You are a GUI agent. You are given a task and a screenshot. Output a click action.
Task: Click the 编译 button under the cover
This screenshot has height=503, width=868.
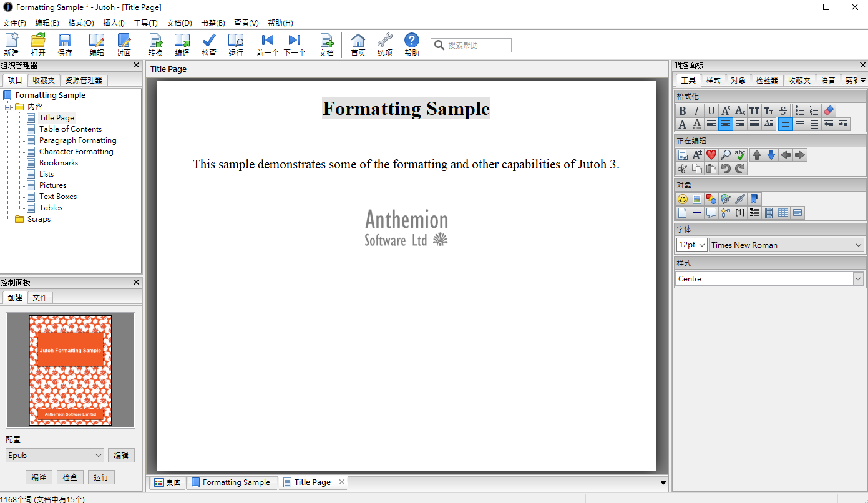tap(39, 477)
